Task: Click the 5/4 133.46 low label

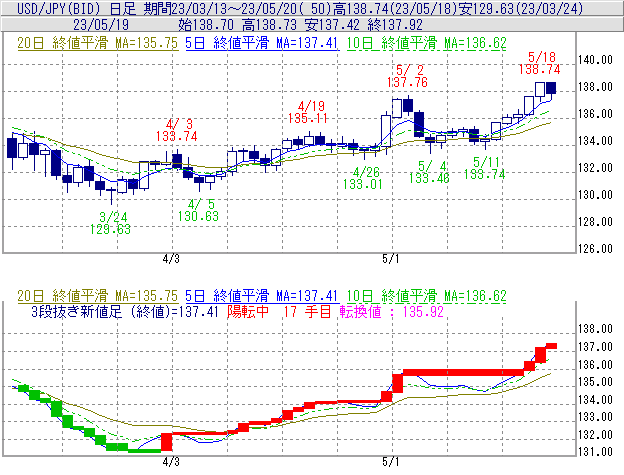Action: pos(429,172)
